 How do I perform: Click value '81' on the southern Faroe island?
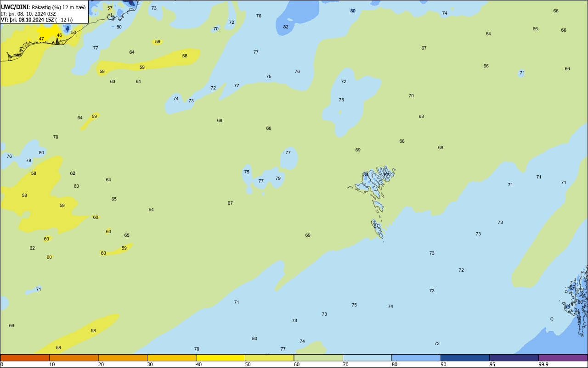coord(376,226)
